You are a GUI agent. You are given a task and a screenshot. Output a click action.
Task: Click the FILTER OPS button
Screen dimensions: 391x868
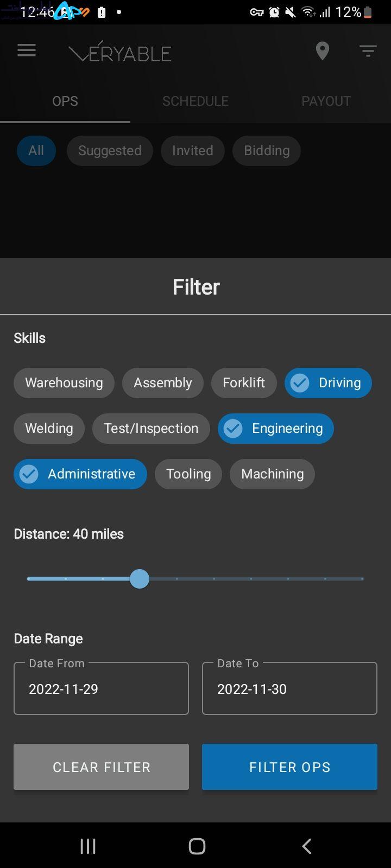pyautogui.click(x=289, y=767)
